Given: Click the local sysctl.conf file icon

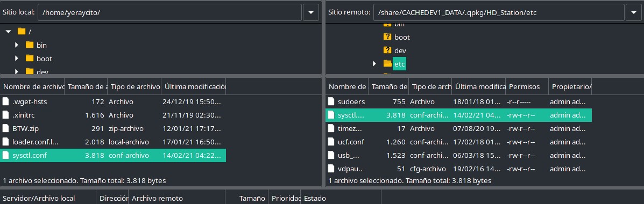Looking at the screenshot, I should coord(6,156).
